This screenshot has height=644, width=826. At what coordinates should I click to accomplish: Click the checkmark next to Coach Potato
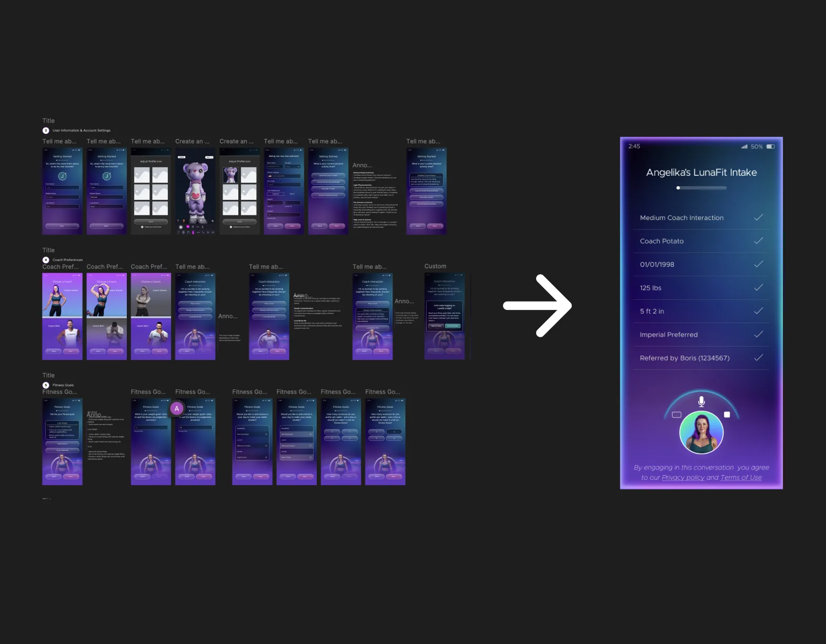click(x=758, y=240)
